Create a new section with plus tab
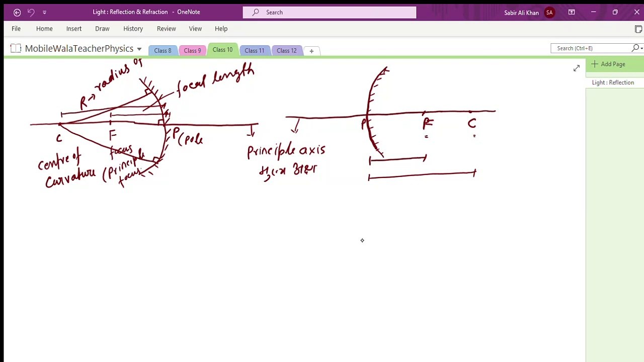 [x=311, y=51]
